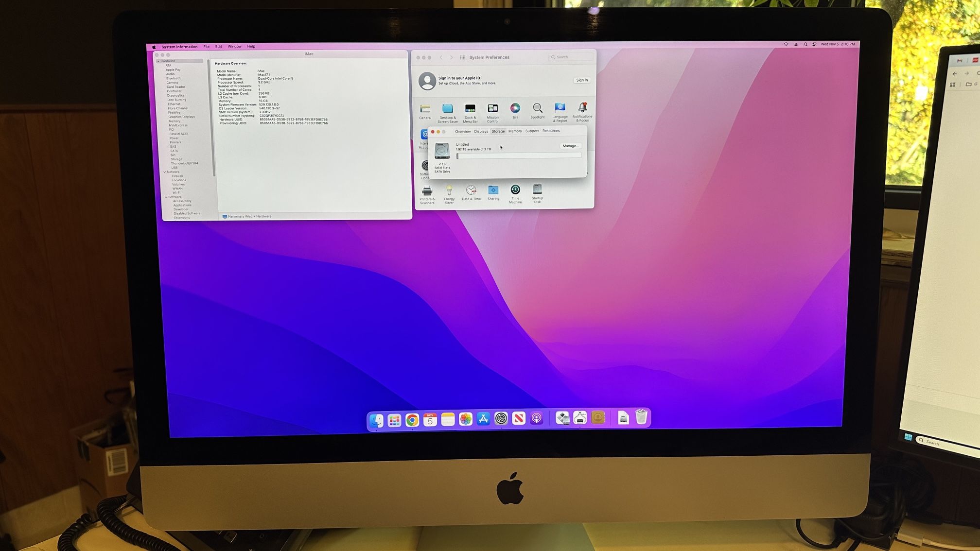Click Energy Saver lightbulb icon

point(449,190)
